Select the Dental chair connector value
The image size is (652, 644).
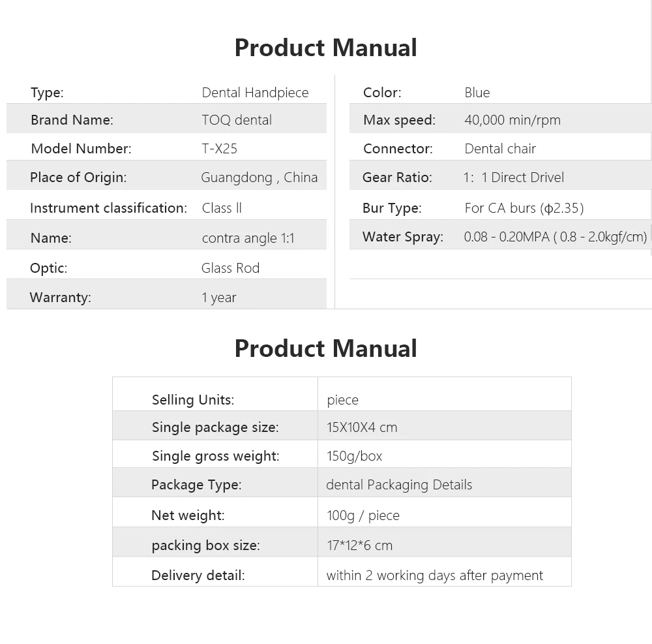click(500, 149)
